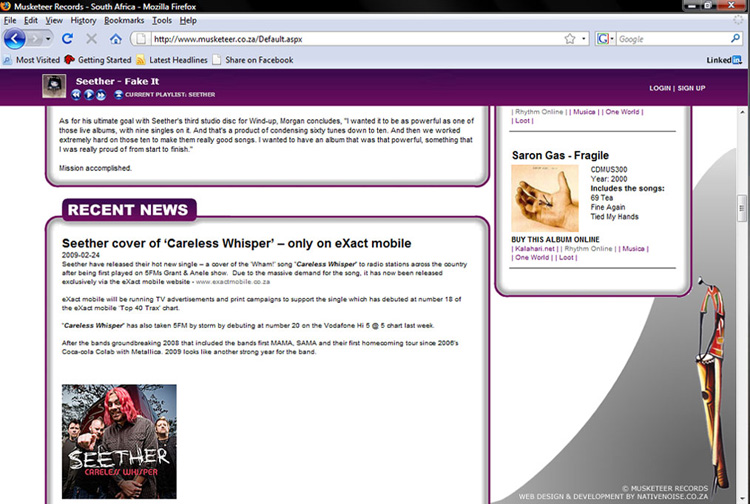The width and height of the screenshot is (750, 504).
Task: Click the Google search input box
Action: click(x=672, y=39)
